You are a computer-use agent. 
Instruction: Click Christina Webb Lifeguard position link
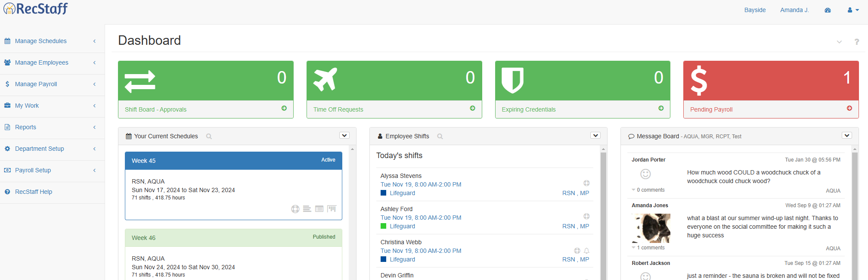(x=402, y=259)
